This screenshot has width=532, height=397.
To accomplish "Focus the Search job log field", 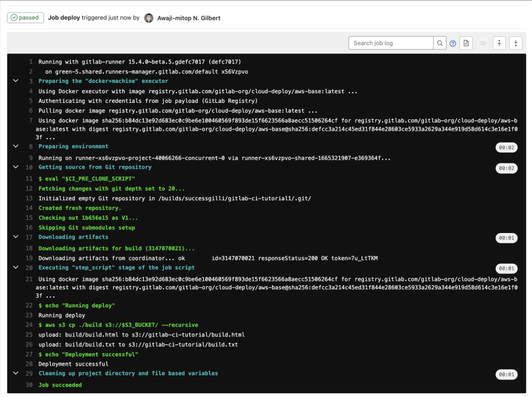I will pyautogui.click(x=391, y=43).
